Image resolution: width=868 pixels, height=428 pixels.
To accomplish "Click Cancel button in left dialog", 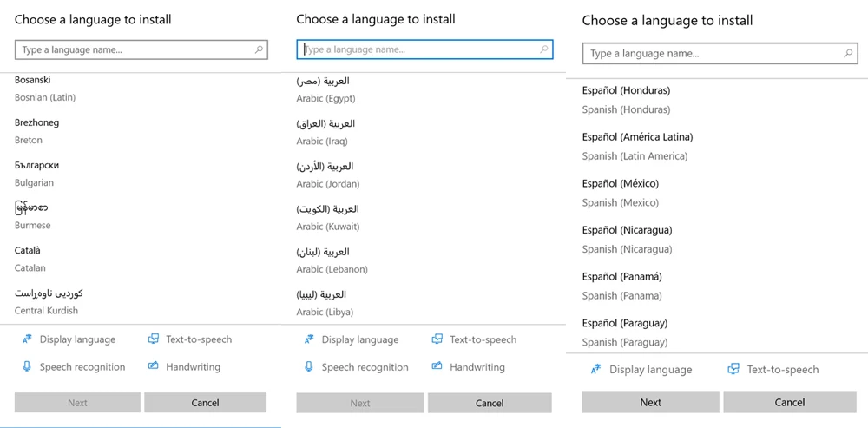I will (206, 403).
